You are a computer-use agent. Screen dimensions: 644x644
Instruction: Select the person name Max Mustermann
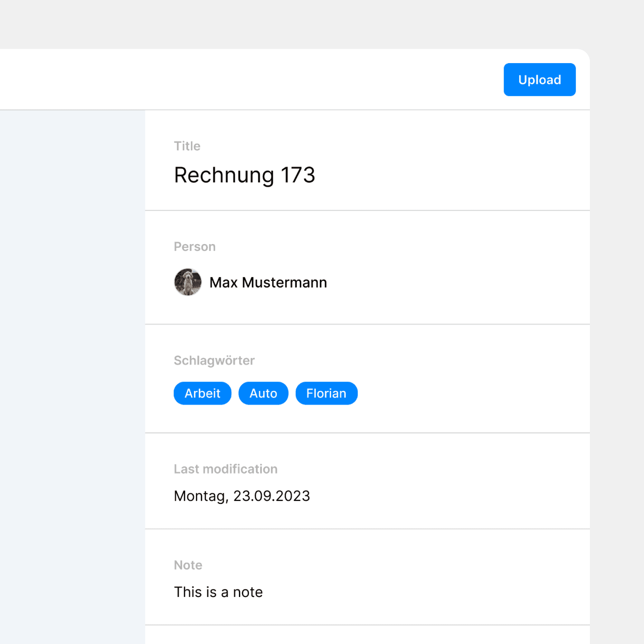[x=268, y=282]
